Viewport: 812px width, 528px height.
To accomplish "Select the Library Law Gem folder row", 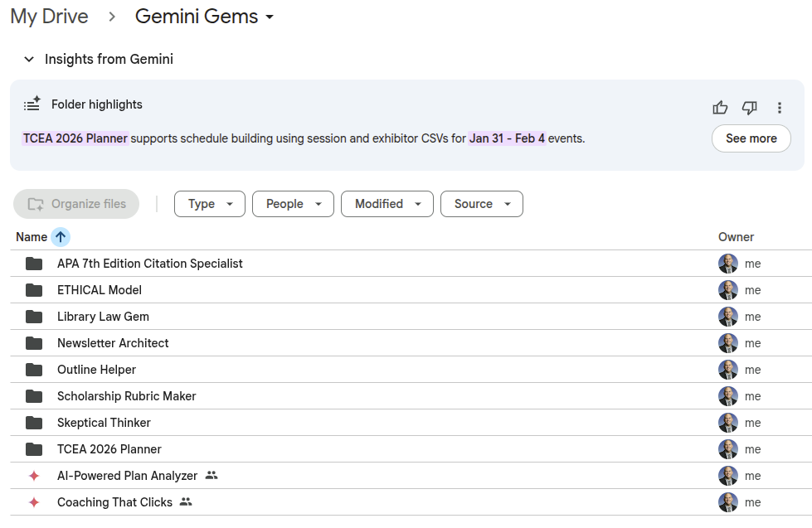I will click(x=103, y=317).
